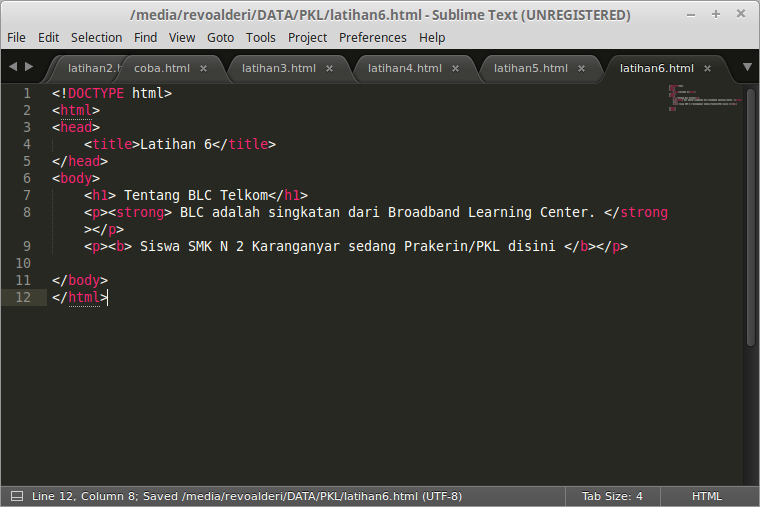The image size is (760, 507).
Task: Click the closing body tag on line 11
Action: (80, 280)
